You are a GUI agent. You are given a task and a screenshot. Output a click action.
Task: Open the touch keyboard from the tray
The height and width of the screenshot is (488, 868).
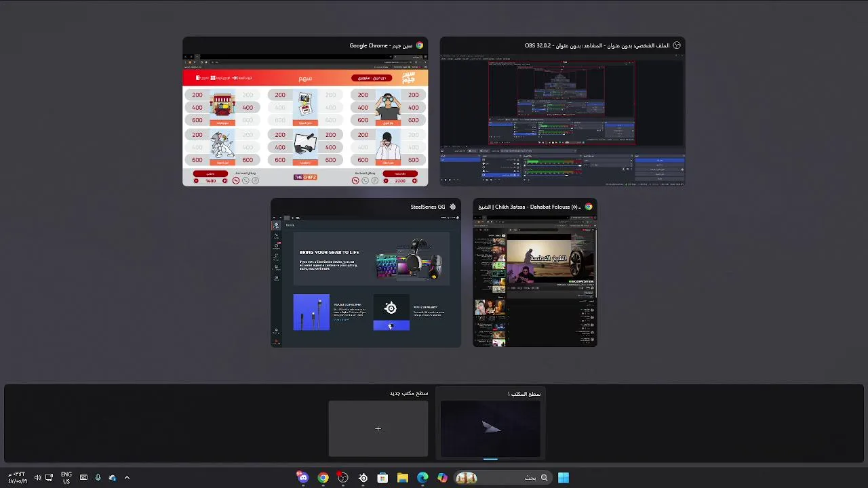click(x=83, y=478)
